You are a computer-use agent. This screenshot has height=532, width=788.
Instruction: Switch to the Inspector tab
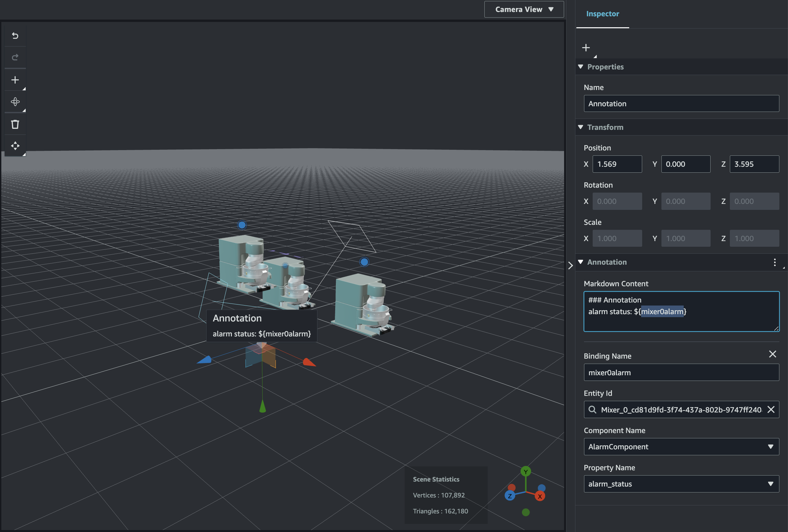coord(602,13)
